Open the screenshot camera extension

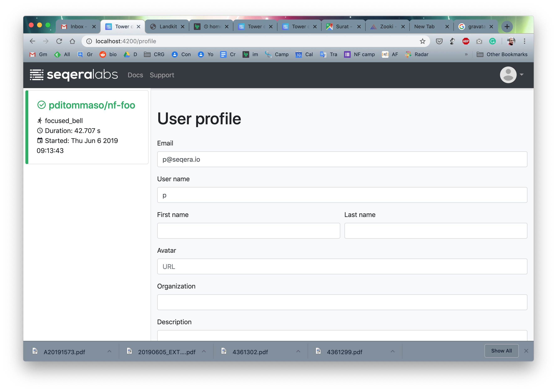479,41
